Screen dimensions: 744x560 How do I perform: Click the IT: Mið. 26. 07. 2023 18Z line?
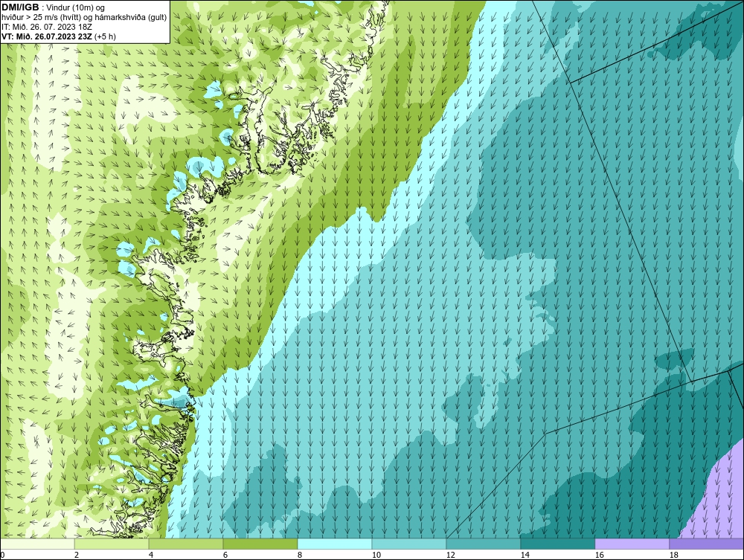[x=46, y=27]
